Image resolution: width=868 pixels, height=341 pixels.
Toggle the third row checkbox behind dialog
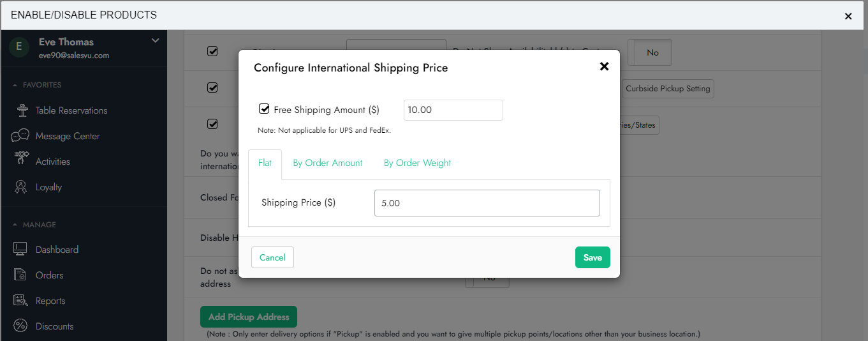coord(212,124)
